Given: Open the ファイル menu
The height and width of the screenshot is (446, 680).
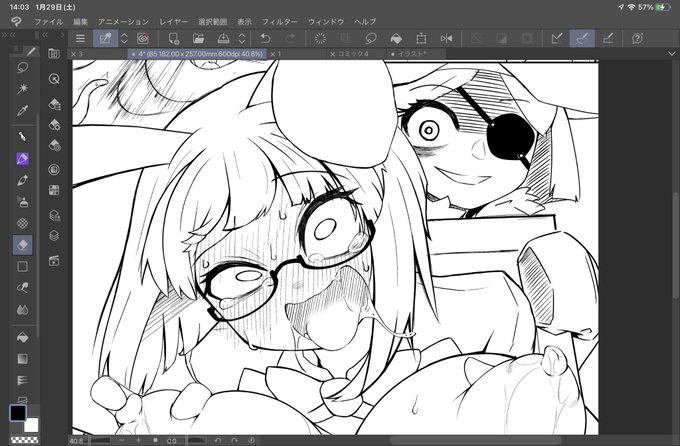Looking at the screenshot, I should pyautogui.click(x=49, y=22).
